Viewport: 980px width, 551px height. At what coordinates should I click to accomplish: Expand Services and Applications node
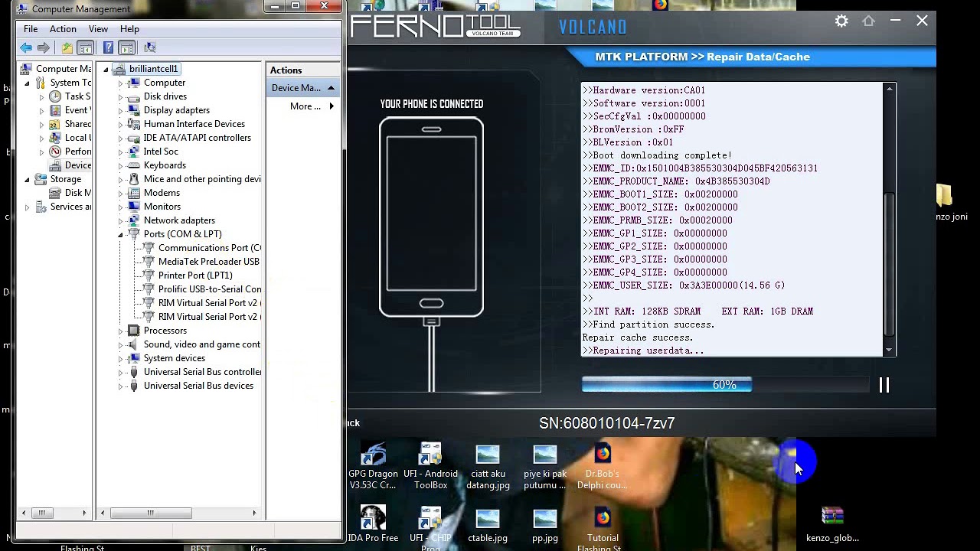pyautogui.click(x=28, y=207)
